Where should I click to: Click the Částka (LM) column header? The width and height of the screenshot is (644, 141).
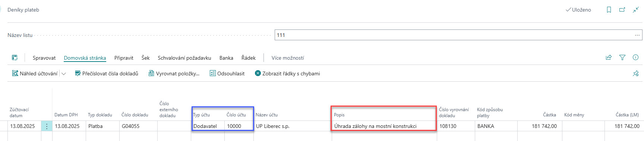627,115
